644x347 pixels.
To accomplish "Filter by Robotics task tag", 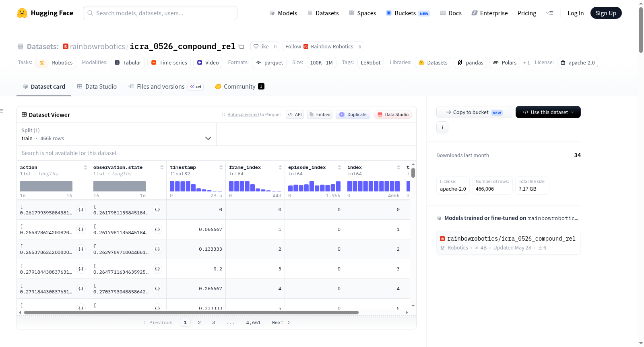I will click(56, 62).
